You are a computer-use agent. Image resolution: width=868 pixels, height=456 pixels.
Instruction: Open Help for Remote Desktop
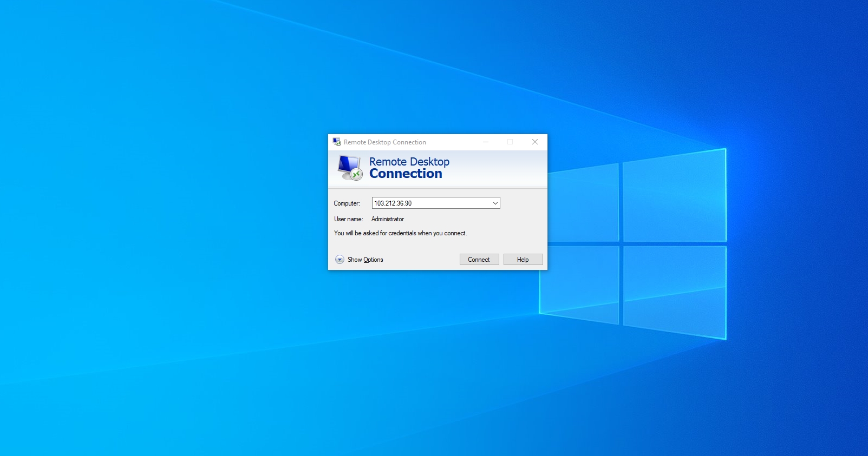point(523,260)
